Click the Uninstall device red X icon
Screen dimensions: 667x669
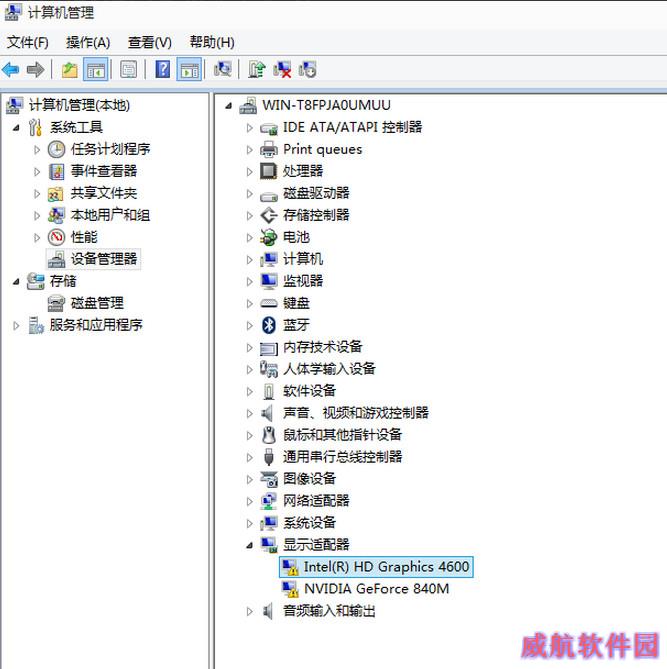point(282,69)
